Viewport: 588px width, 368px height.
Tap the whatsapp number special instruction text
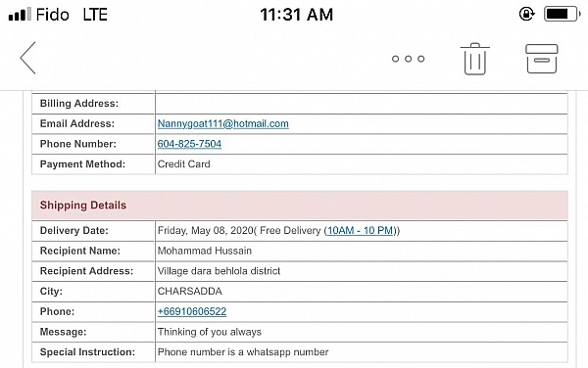(243, 352)
